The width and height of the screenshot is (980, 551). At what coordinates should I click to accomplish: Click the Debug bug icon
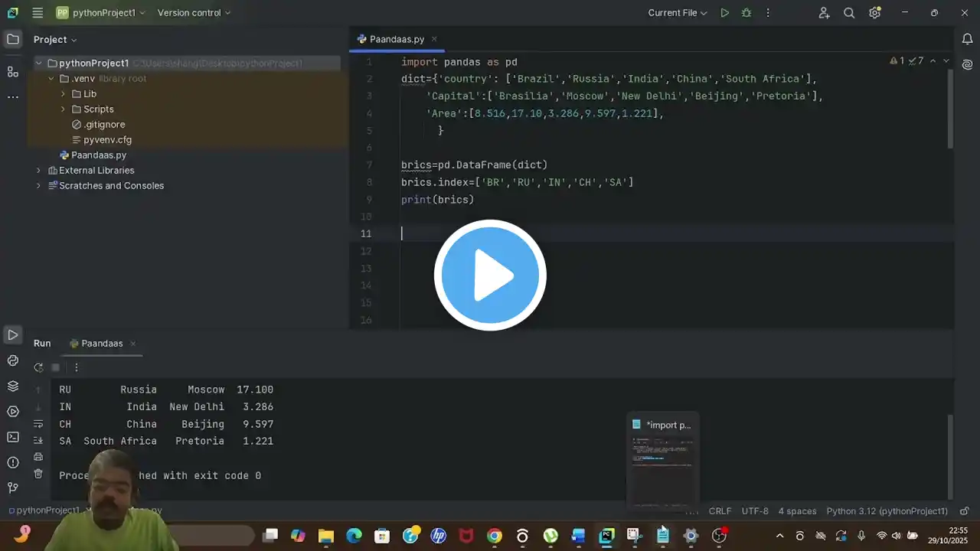pyautogui.click(x=746, y=13)
